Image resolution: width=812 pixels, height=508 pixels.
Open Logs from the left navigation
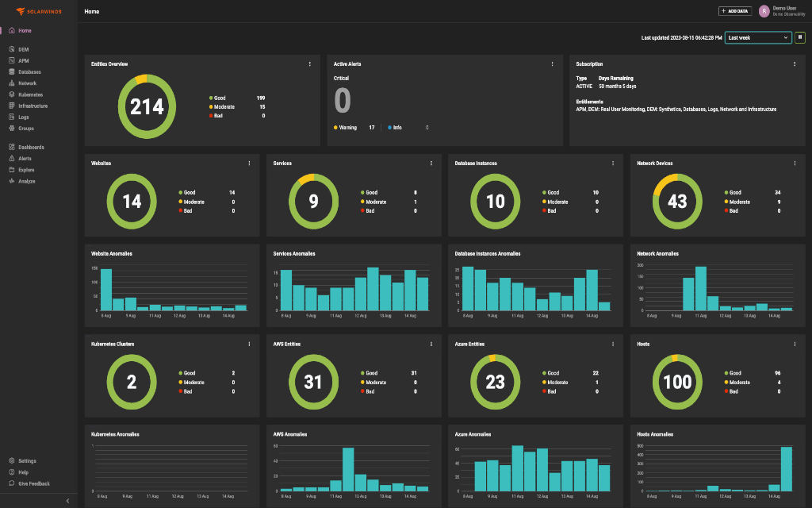pyautogui.click(x=21, y=116)
